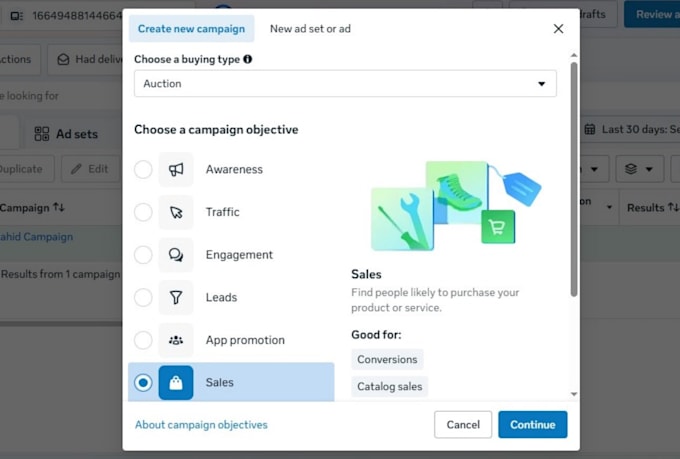Open Last 30 days date range picker
680x459 pixels.
click(630, 129)
